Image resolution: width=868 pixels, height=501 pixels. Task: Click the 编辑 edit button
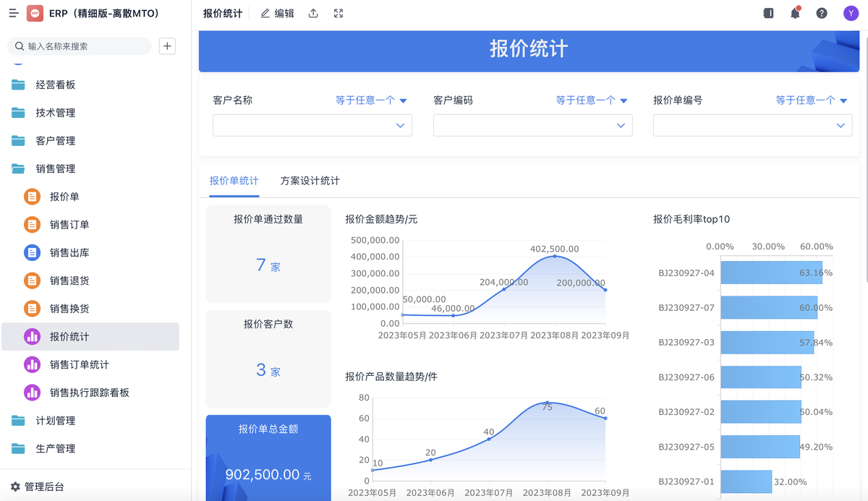click(x=277, y=13)
